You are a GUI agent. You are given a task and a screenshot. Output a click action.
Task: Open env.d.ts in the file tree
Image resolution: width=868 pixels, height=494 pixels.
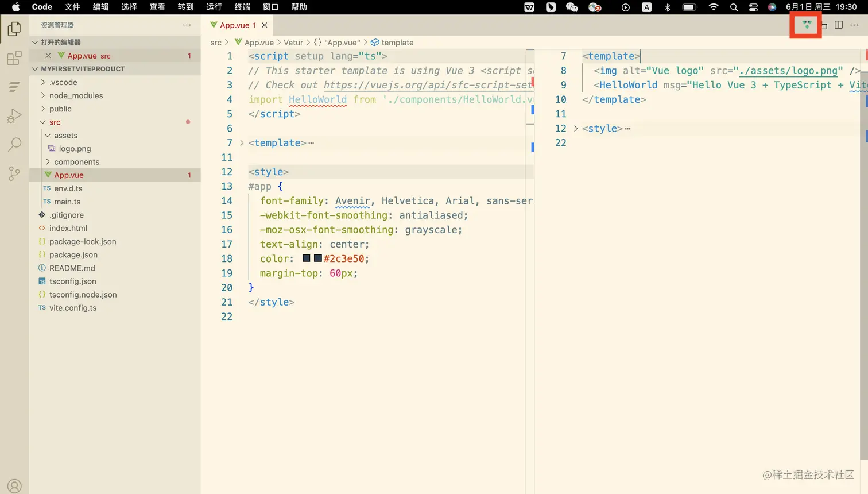68,188
